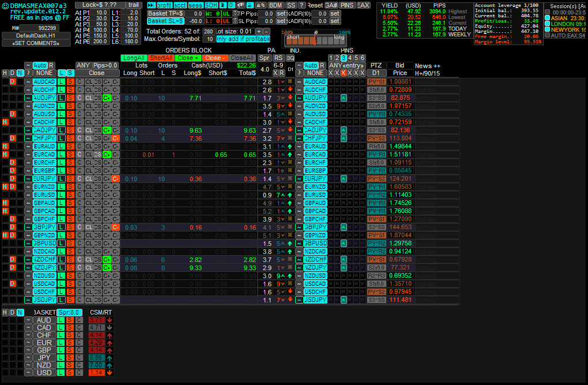Click the orange S button for the USD basket
The height and width of the screenshot is (385, 588).
[69, 373]
